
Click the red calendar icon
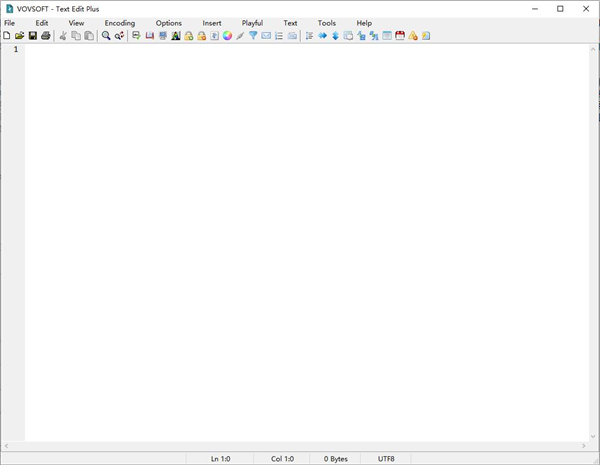pyautogui.click(x=400, y=36)
